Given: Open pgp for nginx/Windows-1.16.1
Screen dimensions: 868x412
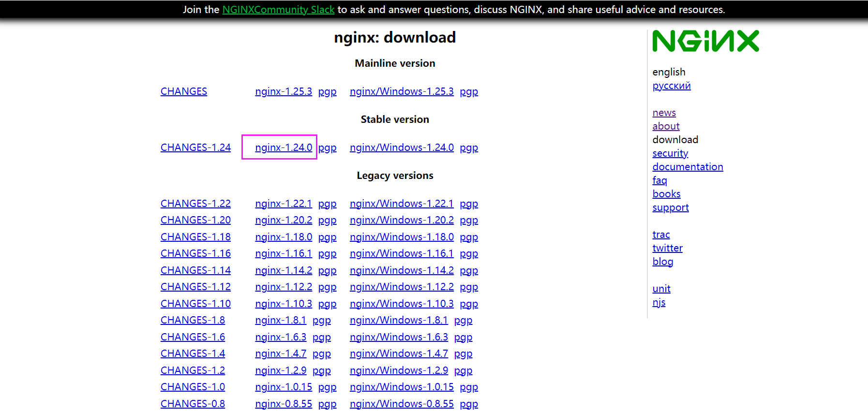Looking at the screenshot, I should [469, 253].
